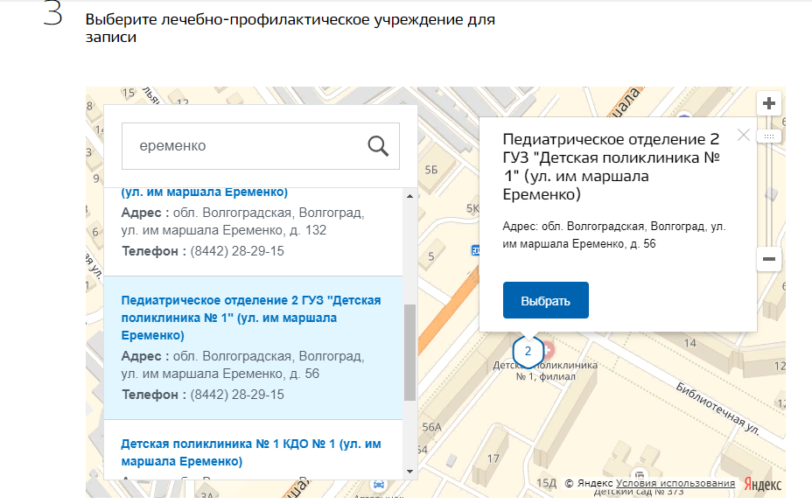Click the map zoom slider handle

(x=769, y=136)
